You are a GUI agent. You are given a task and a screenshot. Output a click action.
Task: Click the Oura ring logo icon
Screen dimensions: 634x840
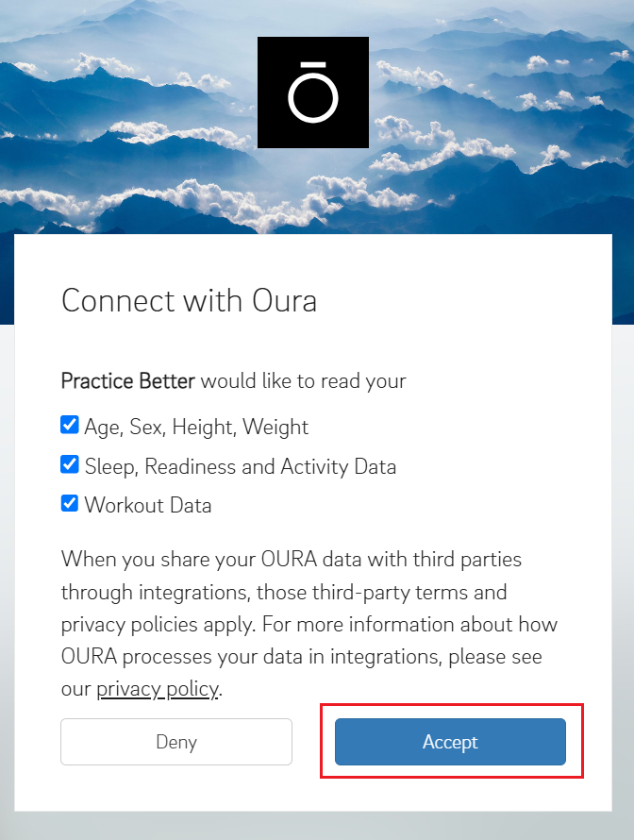312,94
